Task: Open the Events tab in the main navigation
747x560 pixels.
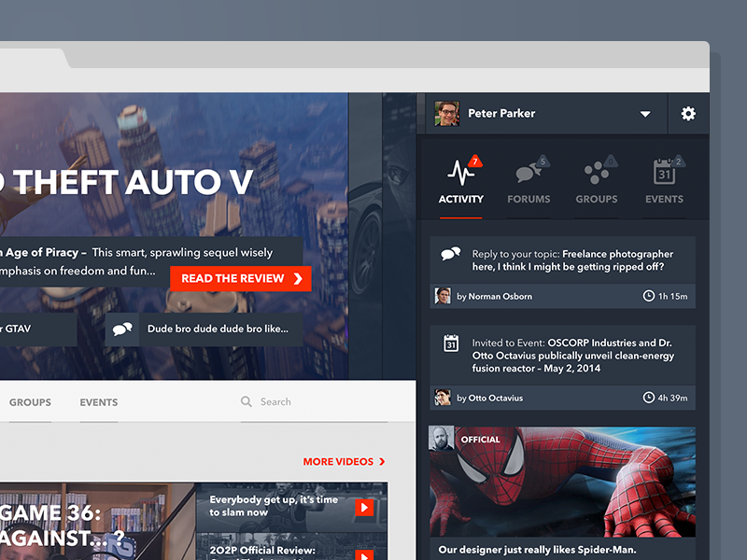Action: click(99, 402)
